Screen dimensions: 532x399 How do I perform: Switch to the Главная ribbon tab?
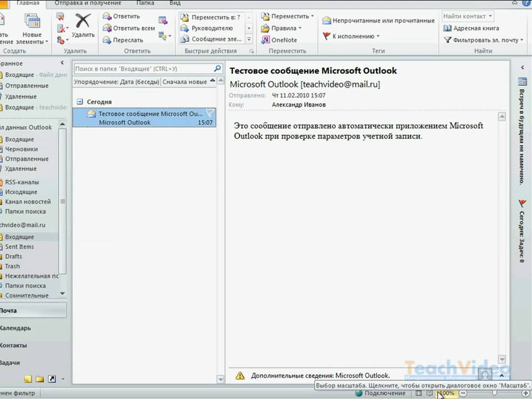(x=27, y=3)
